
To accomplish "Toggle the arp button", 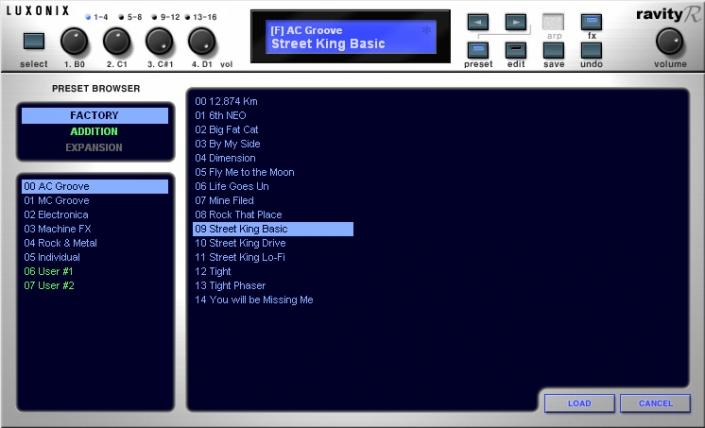I will tap(553, 22).
